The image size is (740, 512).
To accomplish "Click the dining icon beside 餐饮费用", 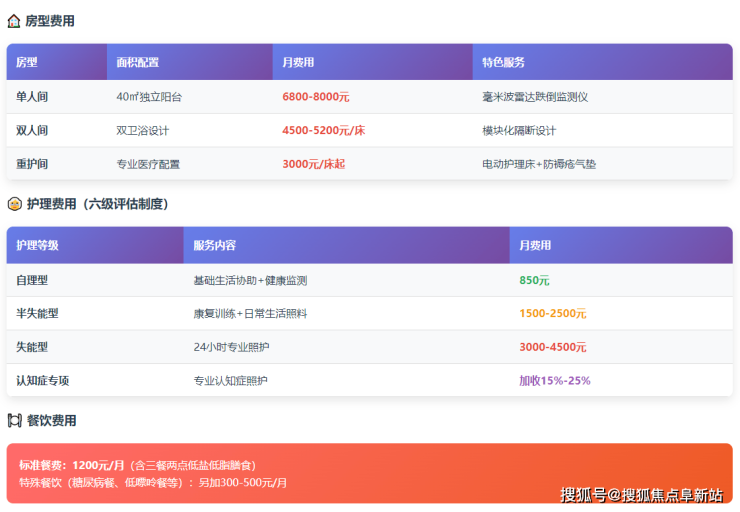I will (15, 420).
